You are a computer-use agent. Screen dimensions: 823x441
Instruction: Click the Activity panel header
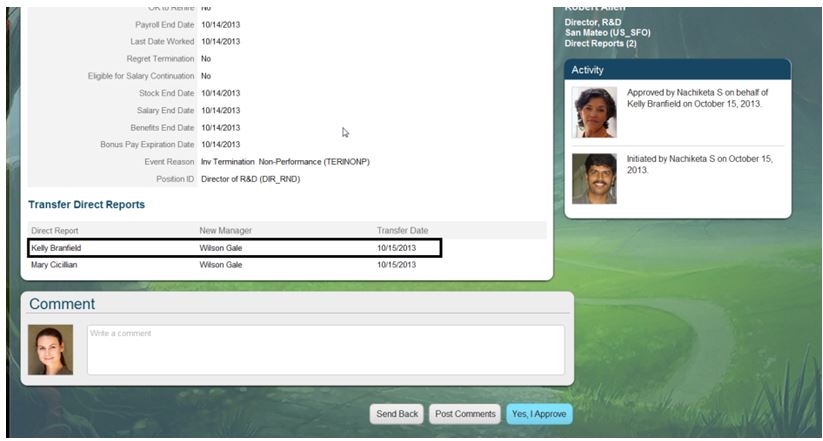click(678, 69)
